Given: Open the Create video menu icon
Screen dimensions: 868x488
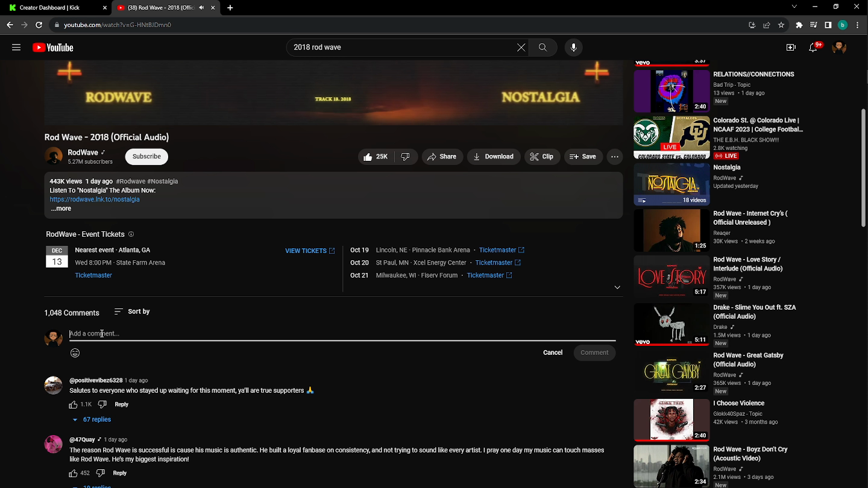Looking at the screenshot, I should pos(791,48).
